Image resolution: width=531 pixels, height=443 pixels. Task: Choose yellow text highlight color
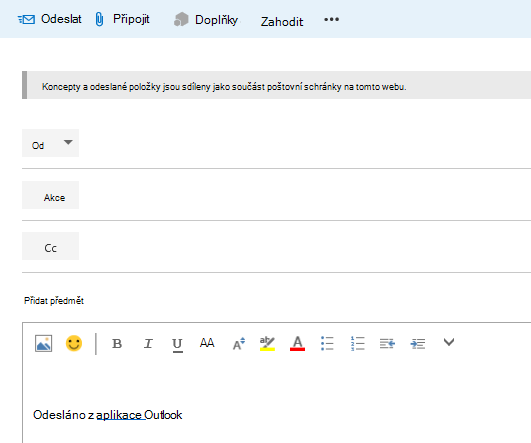click(x=267, y=343)
